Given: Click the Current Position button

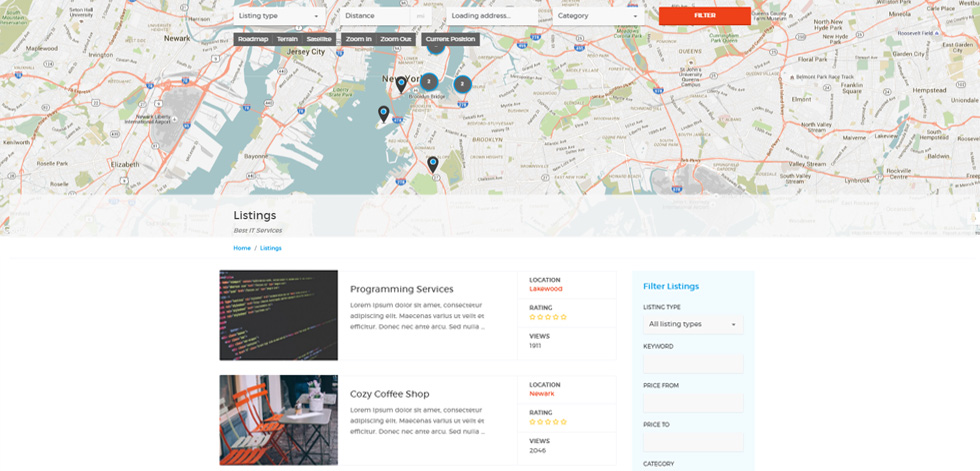Looking at the screenshot, I should click(451, 39).
